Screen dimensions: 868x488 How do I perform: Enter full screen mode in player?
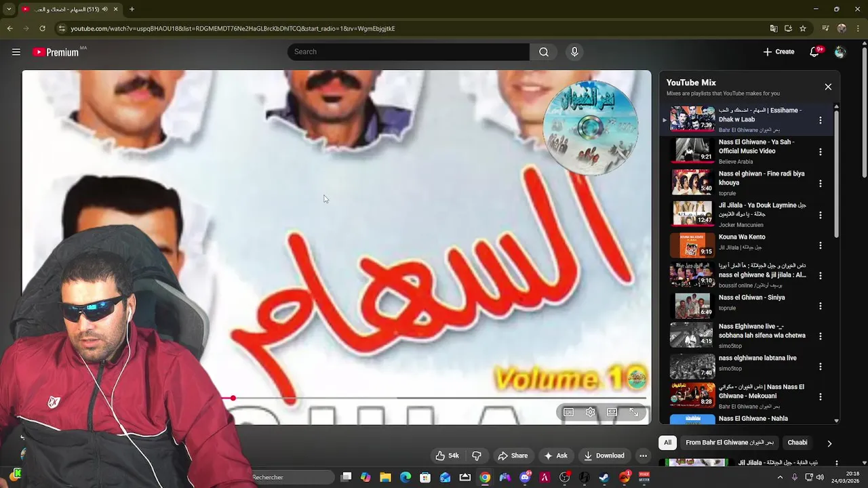point(633,412)
